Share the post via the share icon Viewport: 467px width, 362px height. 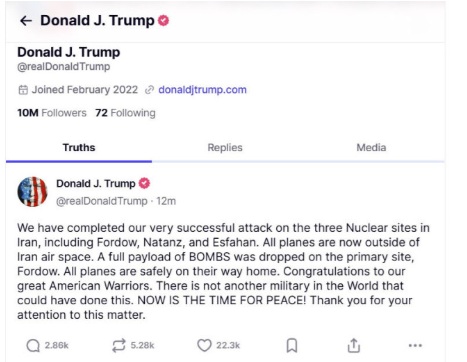[x=354, y=345]
